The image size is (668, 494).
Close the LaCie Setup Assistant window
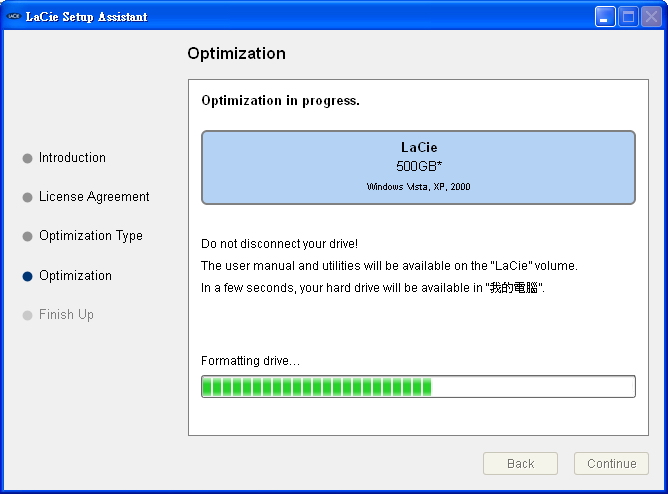[651, 17]
